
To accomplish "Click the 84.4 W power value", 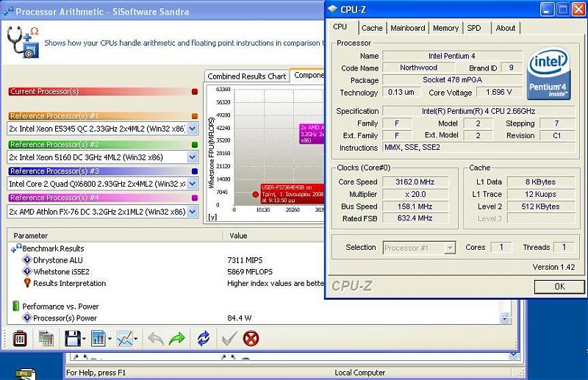I will click(x=240, y=318).
